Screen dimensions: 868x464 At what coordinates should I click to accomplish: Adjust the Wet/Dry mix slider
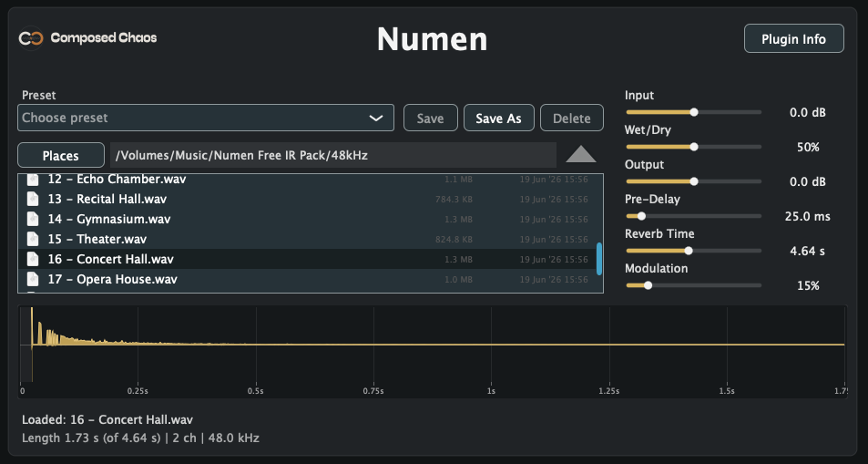point(694,147)
